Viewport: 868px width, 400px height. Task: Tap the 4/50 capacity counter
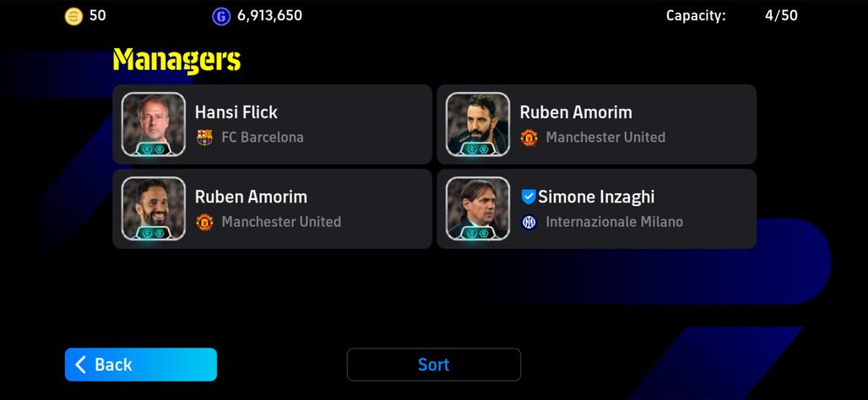coord(781,15)
